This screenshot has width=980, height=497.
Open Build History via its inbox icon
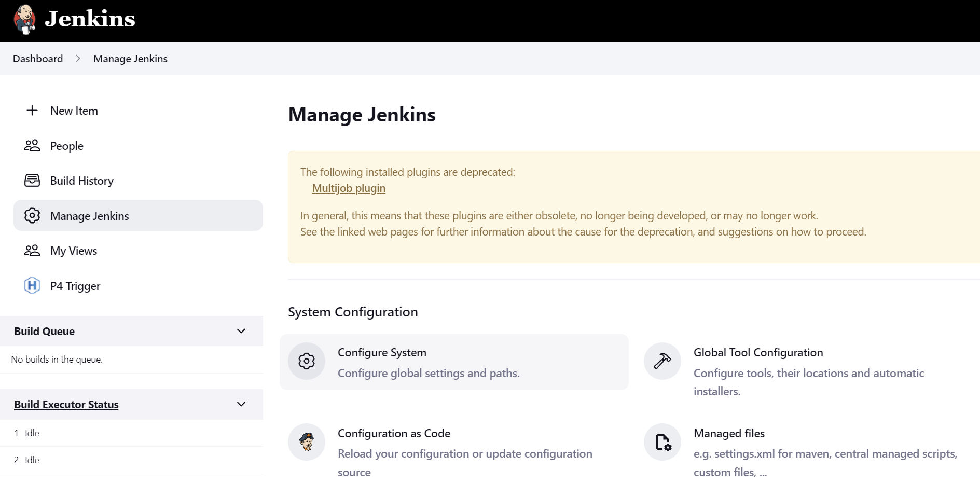(x=32, y=180)
